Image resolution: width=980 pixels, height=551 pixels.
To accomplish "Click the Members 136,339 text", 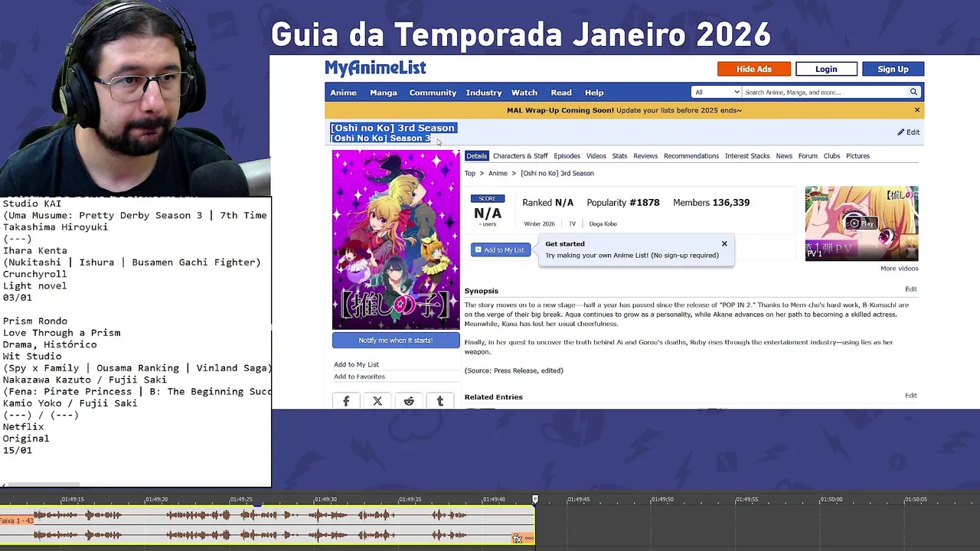I will coord(711,203).
